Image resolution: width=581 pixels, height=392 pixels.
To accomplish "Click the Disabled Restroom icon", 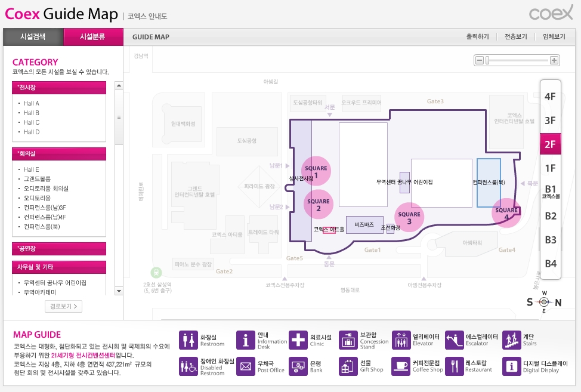I will 188,366.
